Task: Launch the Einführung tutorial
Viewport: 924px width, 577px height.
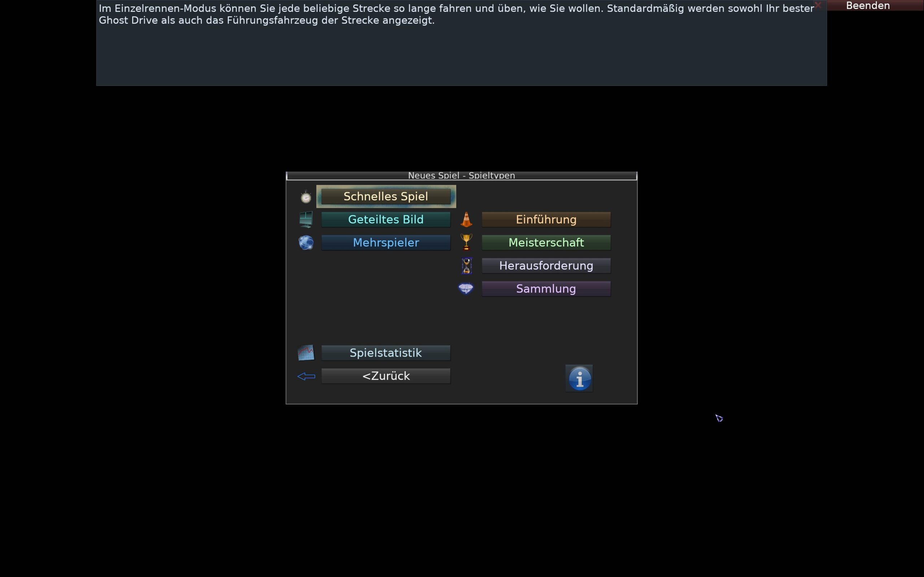Action: [546, 219]
